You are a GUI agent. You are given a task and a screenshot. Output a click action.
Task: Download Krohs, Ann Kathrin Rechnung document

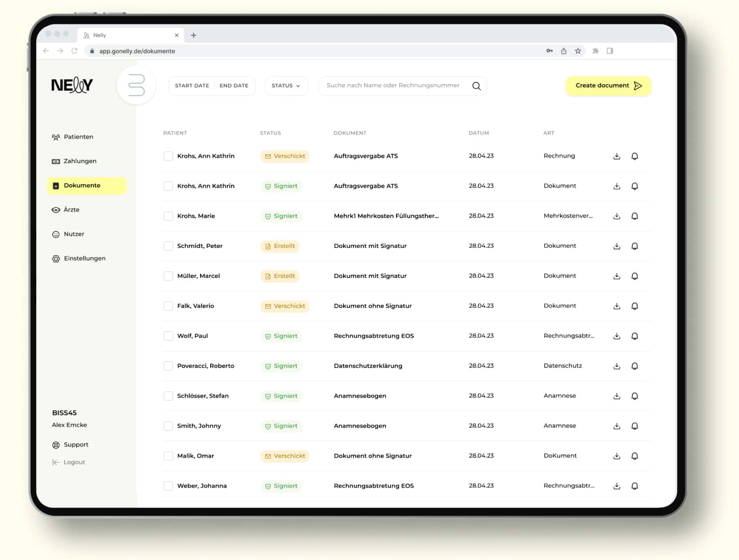pos(616,156)
